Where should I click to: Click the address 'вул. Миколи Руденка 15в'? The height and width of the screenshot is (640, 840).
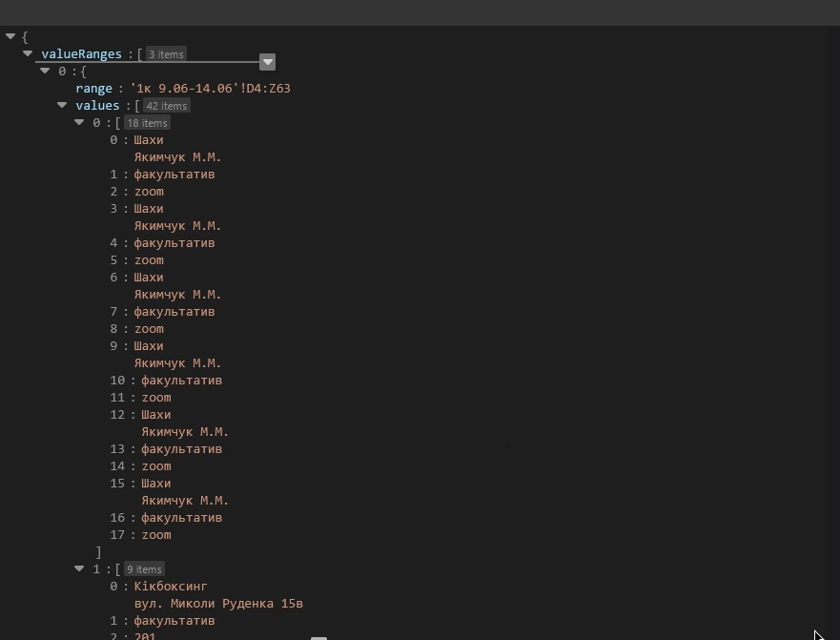(x=219, y=603)
